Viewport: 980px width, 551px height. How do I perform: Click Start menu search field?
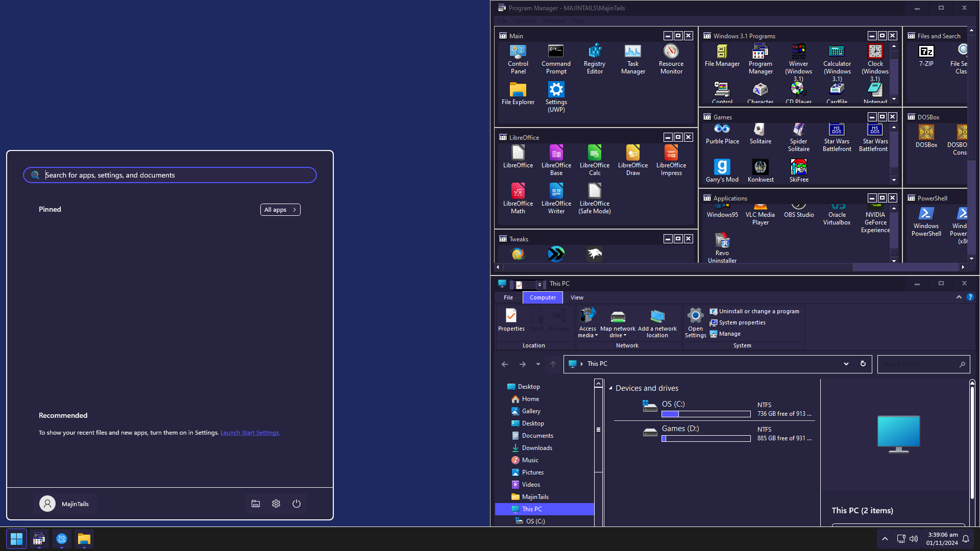(x=170, y=175)
